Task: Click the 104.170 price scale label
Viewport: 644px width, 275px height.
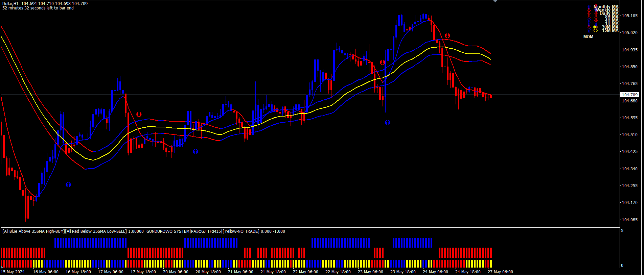Action: click(x=630, y=203)
